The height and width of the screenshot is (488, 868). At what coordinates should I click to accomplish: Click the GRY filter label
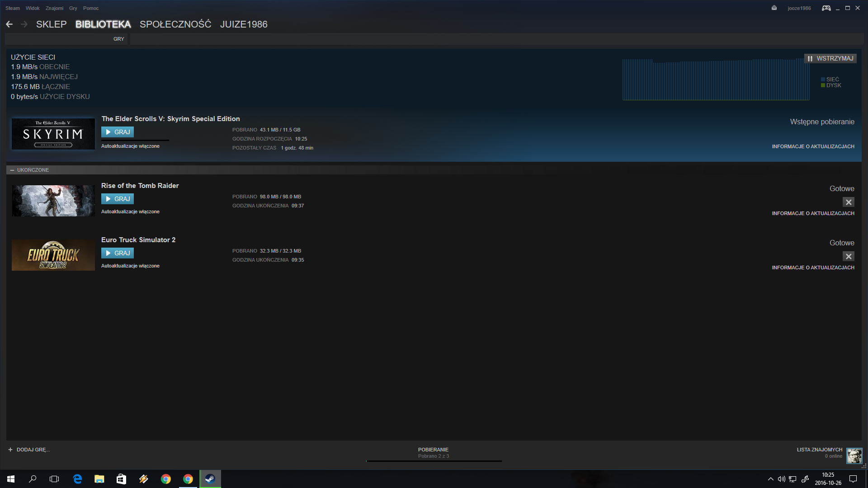pos(119,39)
